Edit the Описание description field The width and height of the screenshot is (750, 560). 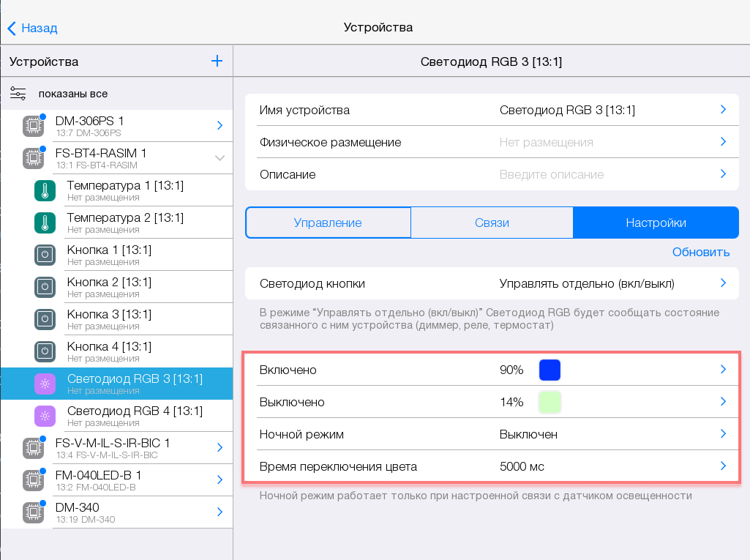coord(552,175)
